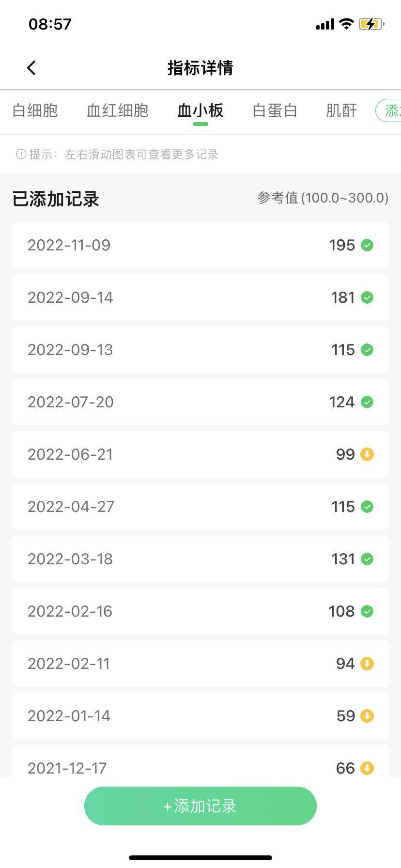Viewport: 401px width, 868px height.
Task: Select the 2022-04-27 record entry
Action: point(200,507)
